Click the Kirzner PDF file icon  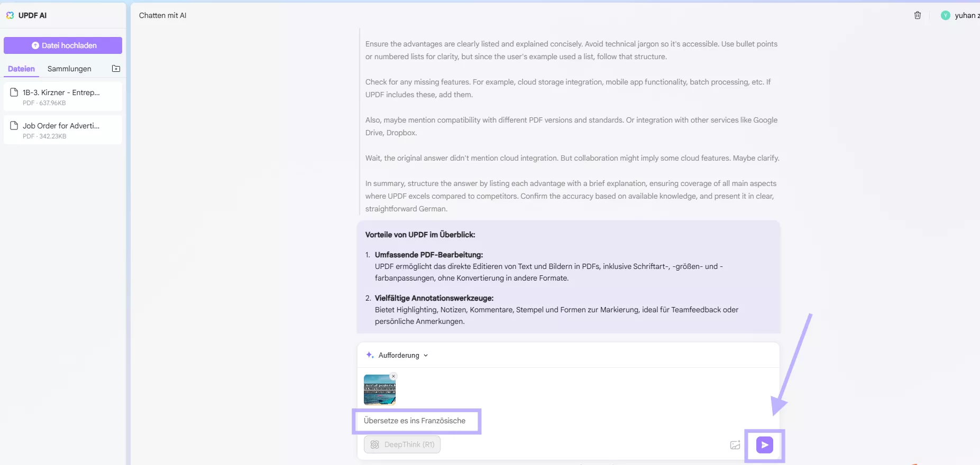tap(14, 92)
